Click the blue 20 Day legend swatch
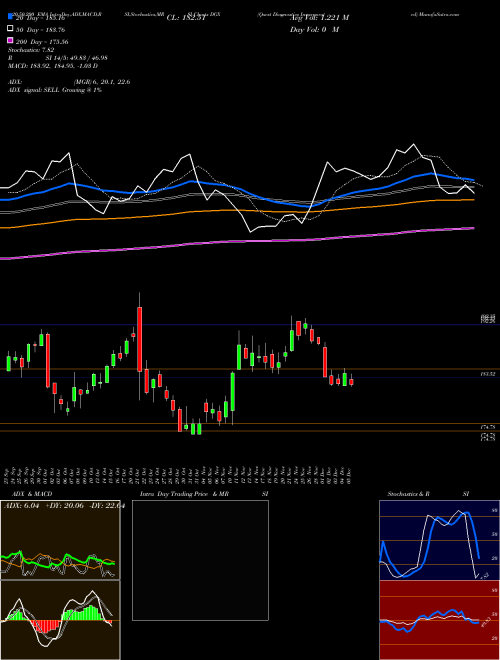 click(10, 17)
